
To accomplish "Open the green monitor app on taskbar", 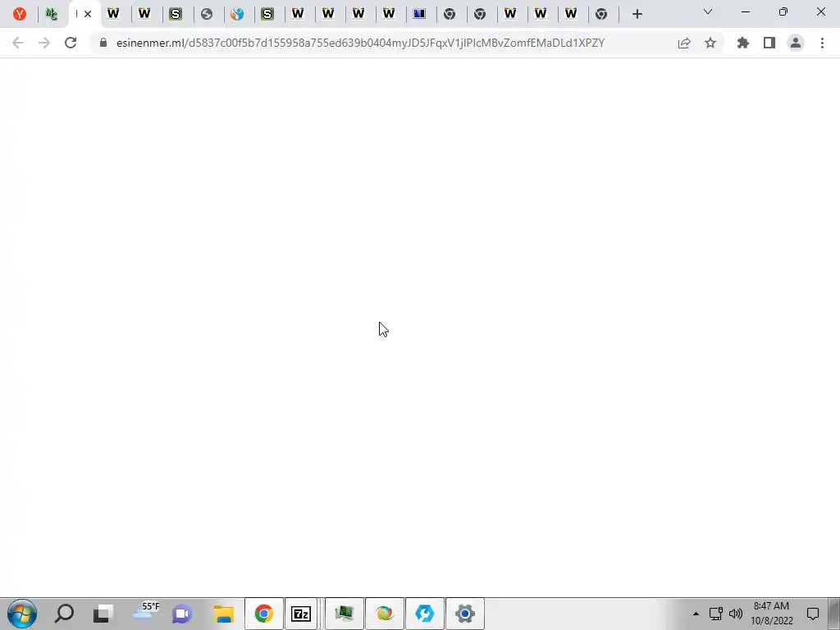I will [x=345, y=614].
